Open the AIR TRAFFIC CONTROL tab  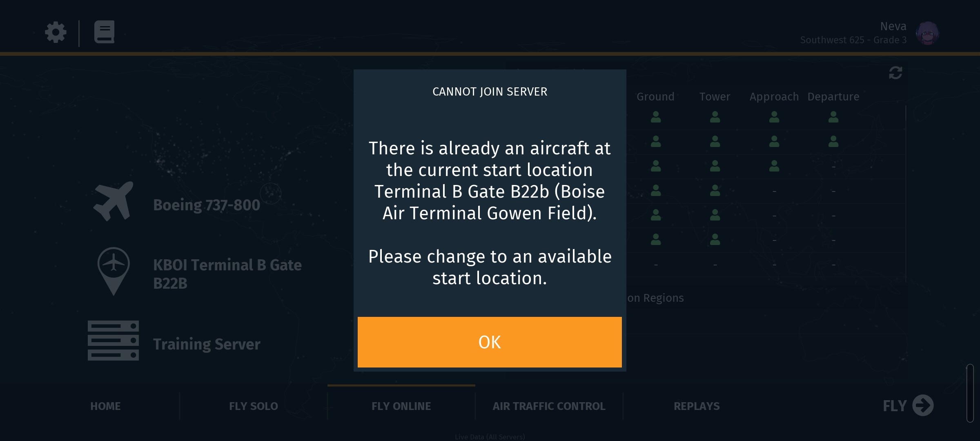pos(549,406)
